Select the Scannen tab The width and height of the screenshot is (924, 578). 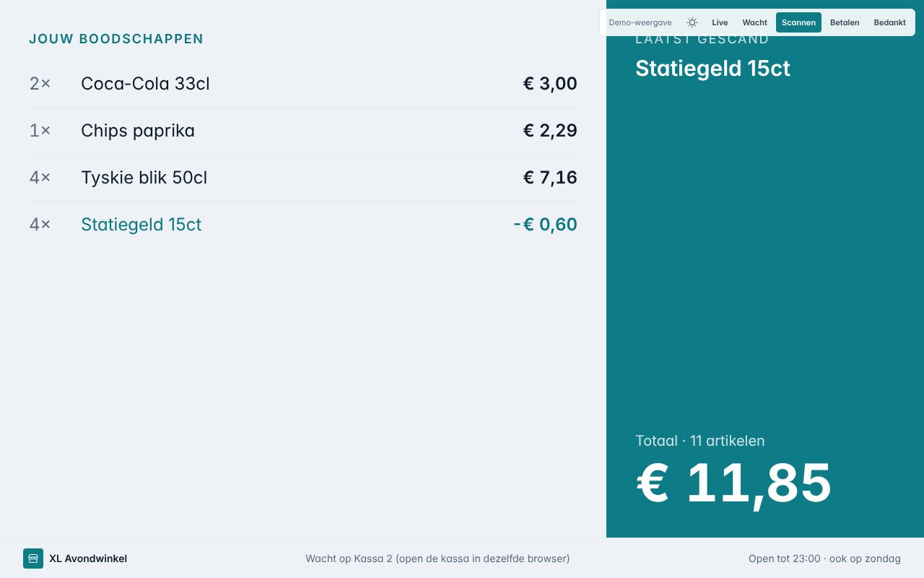point(798,22)
